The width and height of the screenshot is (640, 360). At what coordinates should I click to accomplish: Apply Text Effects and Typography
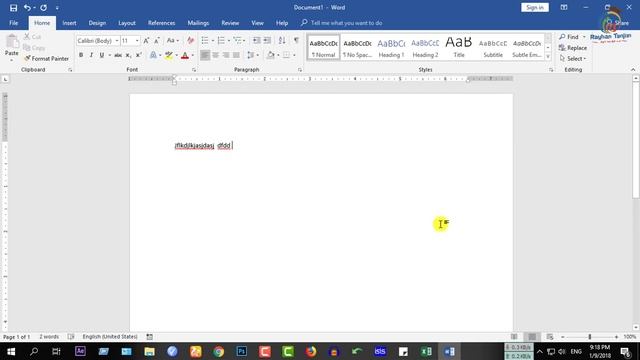pyautogui.click(x=153, y=55)
